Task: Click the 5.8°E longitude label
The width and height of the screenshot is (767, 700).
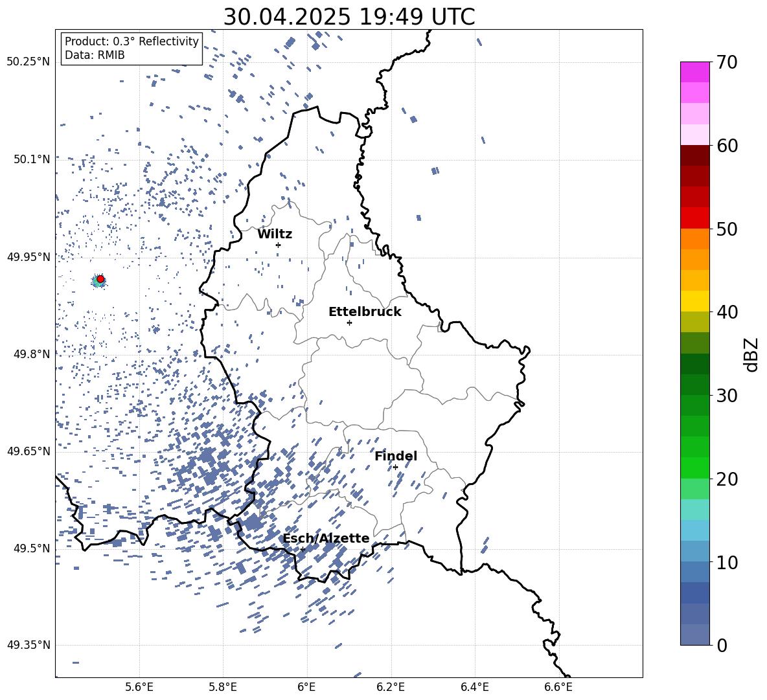Action: 223,687
